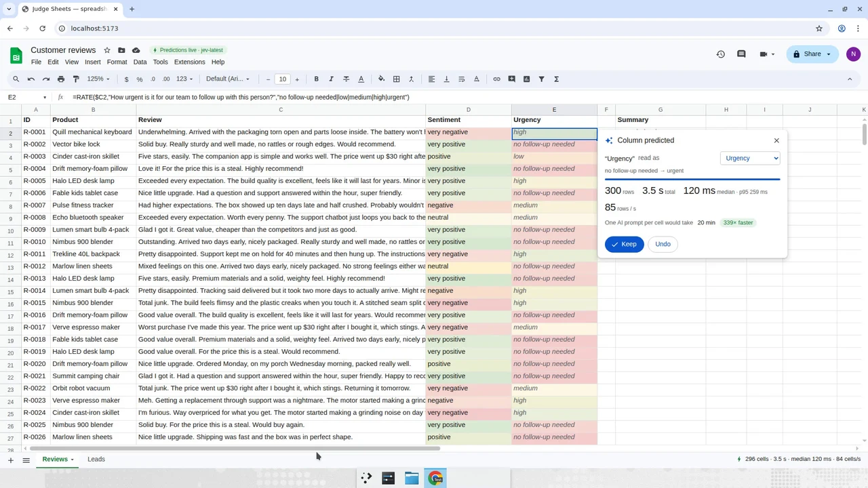Open the Urgency read-as dropdown
The width and height of the screenshot is (868, 488).
click(750, 158)
